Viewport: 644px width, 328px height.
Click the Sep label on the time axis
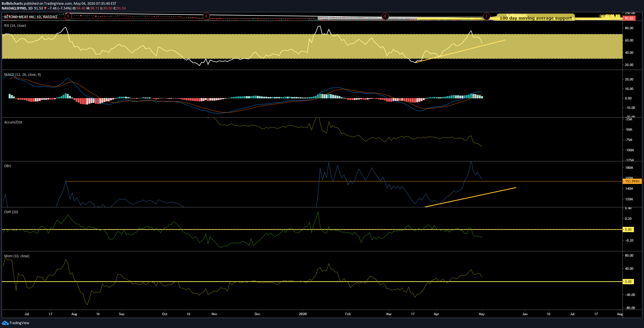click(122, 314)
